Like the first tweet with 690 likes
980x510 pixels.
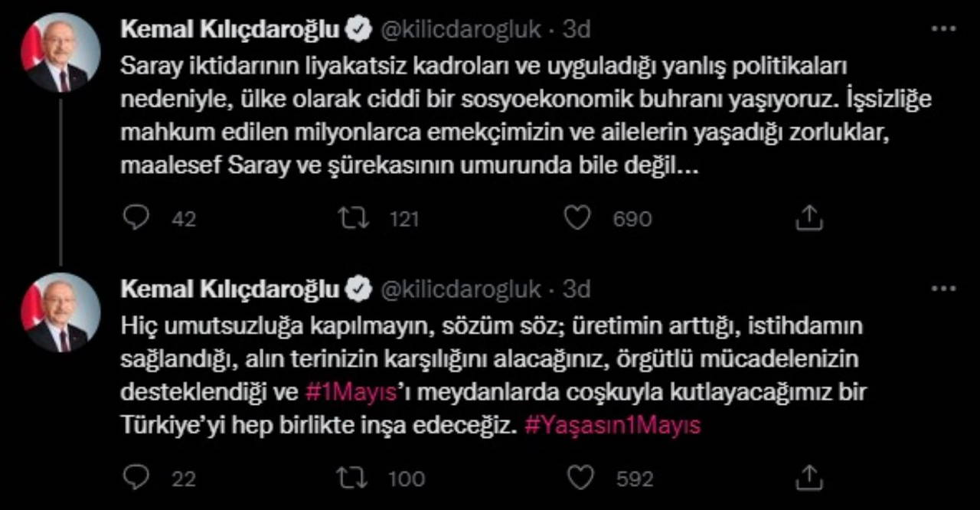(577, 219)
